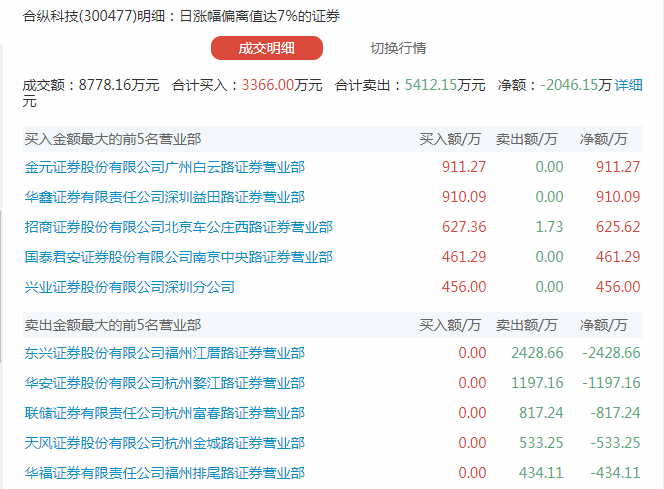Open 联储证券杭州富春路证券营业部 link

[x=164, y=413]
